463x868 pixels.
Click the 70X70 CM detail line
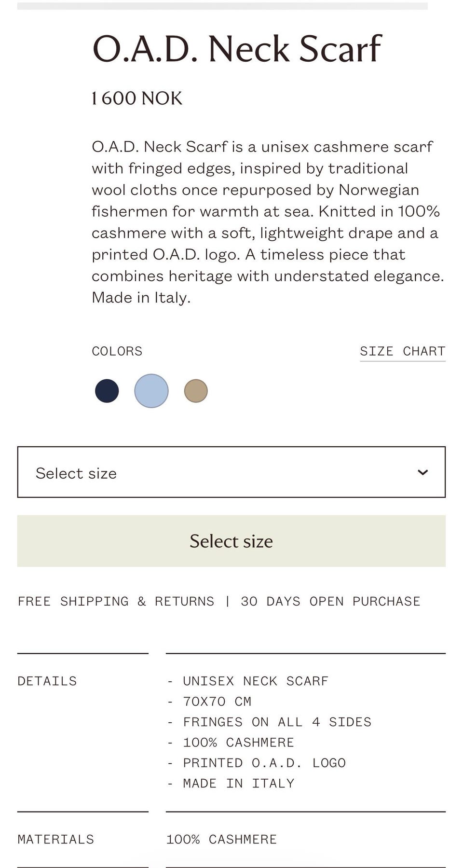click(x=217, y=702)
